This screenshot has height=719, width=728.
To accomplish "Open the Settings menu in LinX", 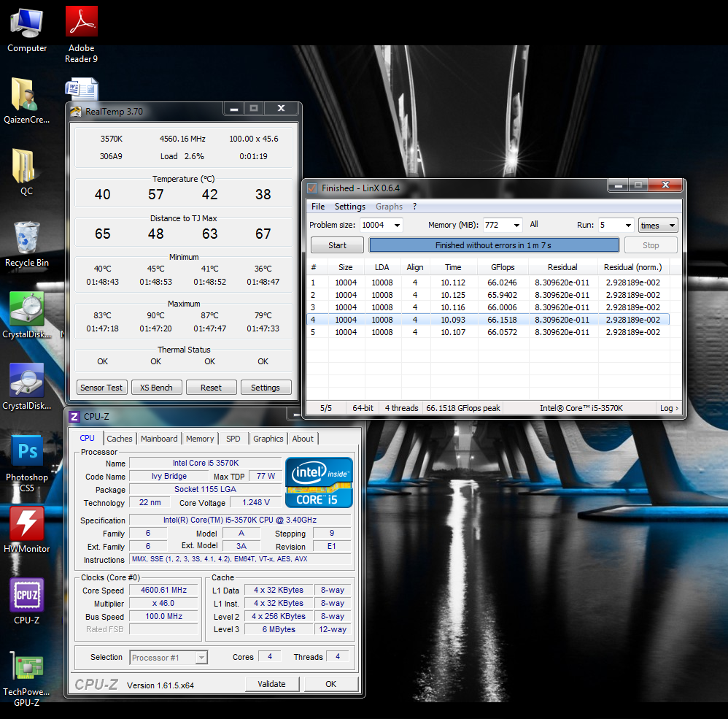I will [350, 207].
